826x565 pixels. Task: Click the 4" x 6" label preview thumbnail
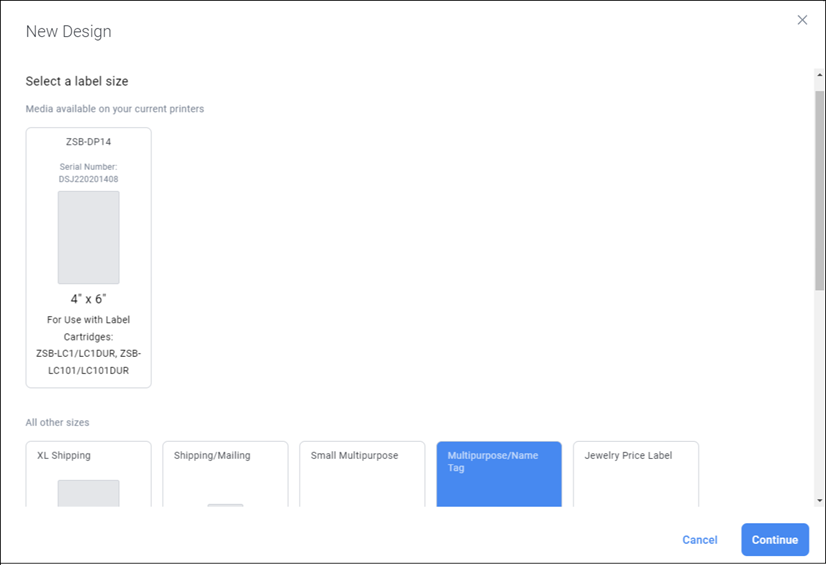[x=88, y=237]
